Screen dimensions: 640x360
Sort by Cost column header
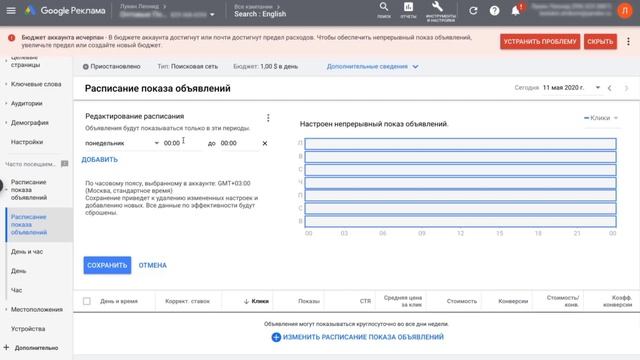(x=462, y=301)
